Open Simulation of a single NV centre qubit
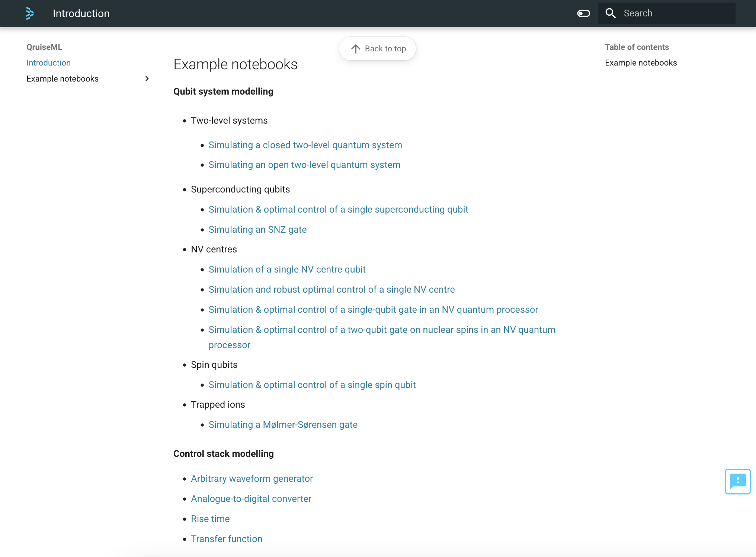The width and height of the screenshot is (756, 557). [287, 269]
